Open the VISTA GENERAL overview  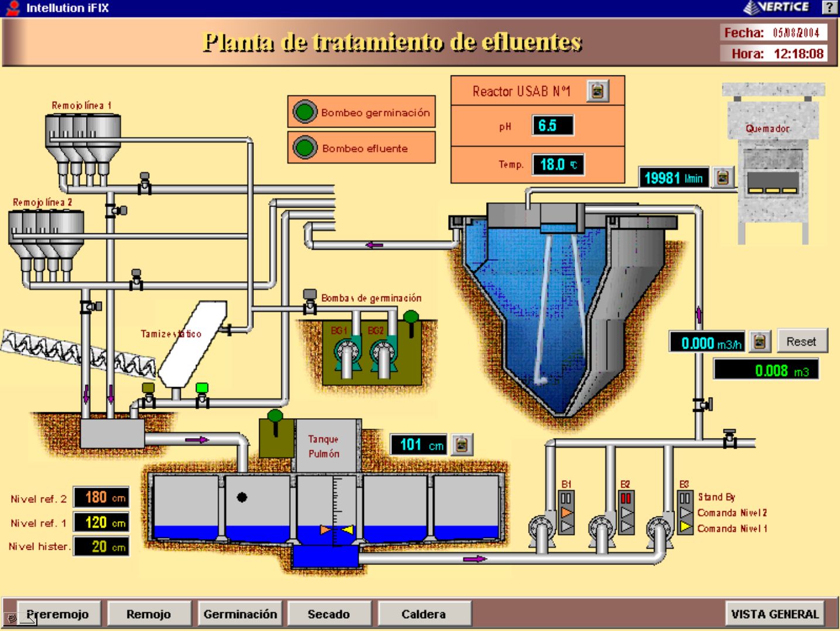(774, 614)
